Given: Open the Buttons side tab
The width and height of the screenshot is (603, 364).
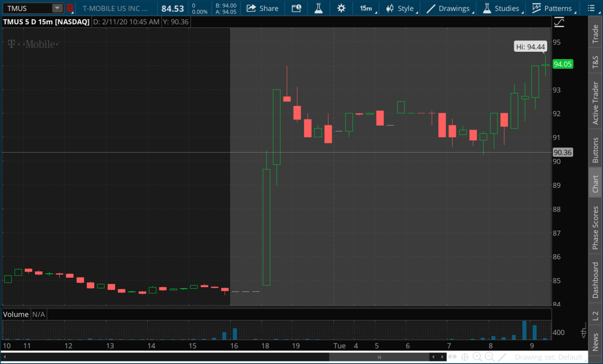Looking at the screenshot, I should [595, 149].
